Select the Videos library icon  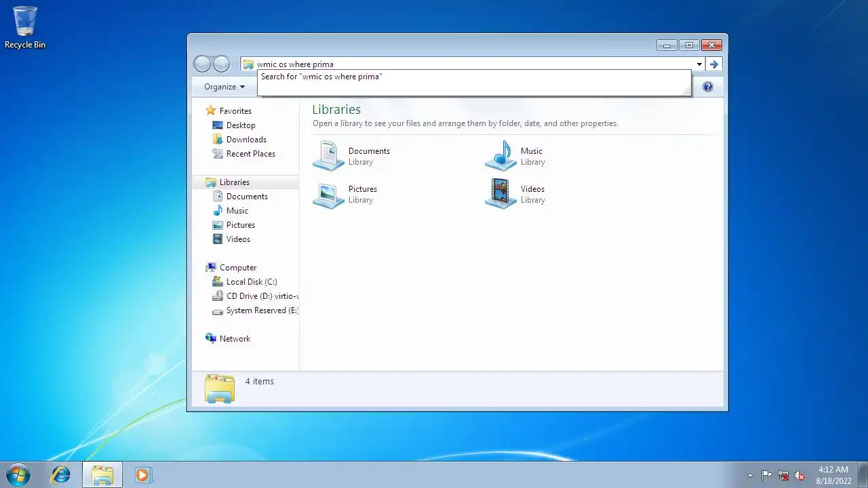pos(500,194)
